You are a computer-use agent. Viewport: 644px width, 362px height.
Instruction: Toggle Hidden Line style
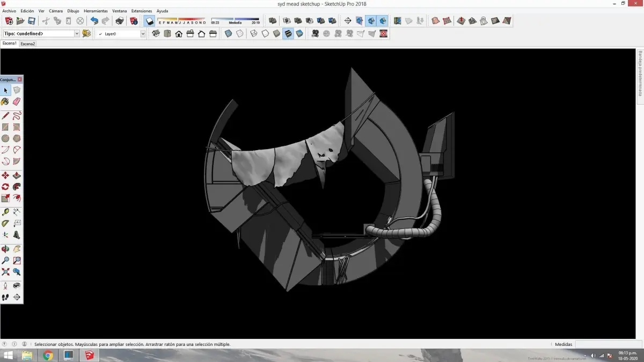(265, 33)
